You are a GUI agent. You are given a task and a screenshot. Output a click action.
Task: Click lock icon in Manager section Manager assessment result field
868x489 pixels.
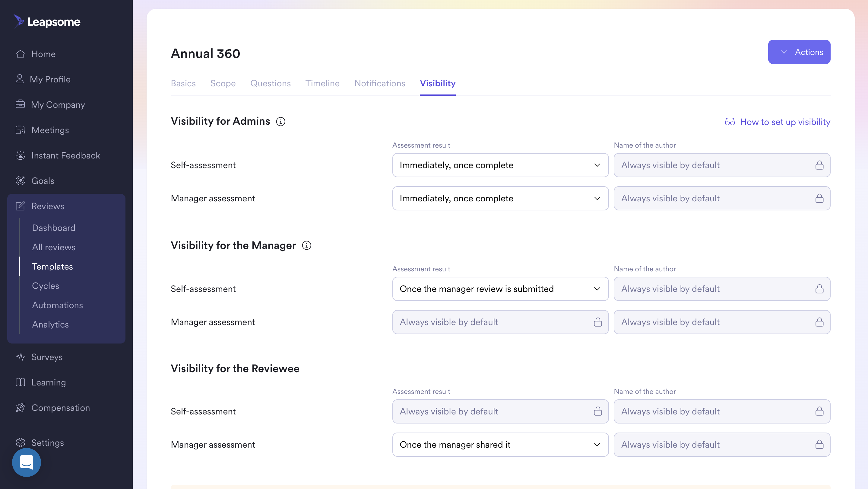(x=597, y=322)
